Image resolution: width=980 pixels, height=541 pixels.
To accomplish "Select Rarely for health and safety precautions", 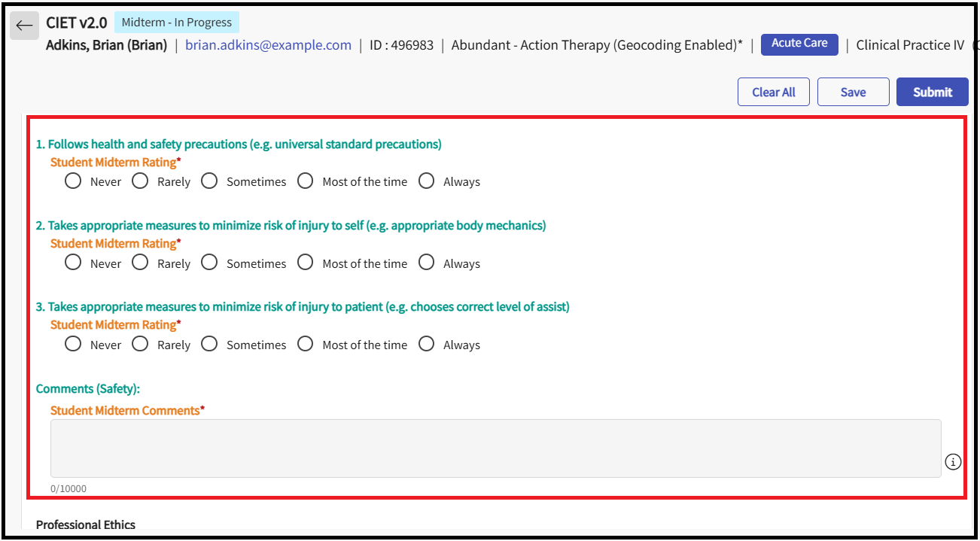I will click(140, 181).
